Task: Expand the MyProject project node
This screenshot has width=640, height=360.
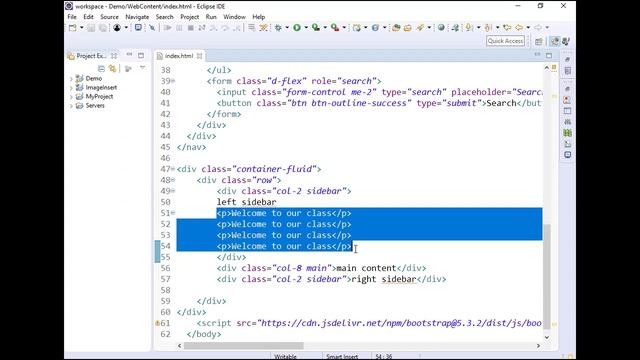Action: pyautogui.click(x=71, y=97)
